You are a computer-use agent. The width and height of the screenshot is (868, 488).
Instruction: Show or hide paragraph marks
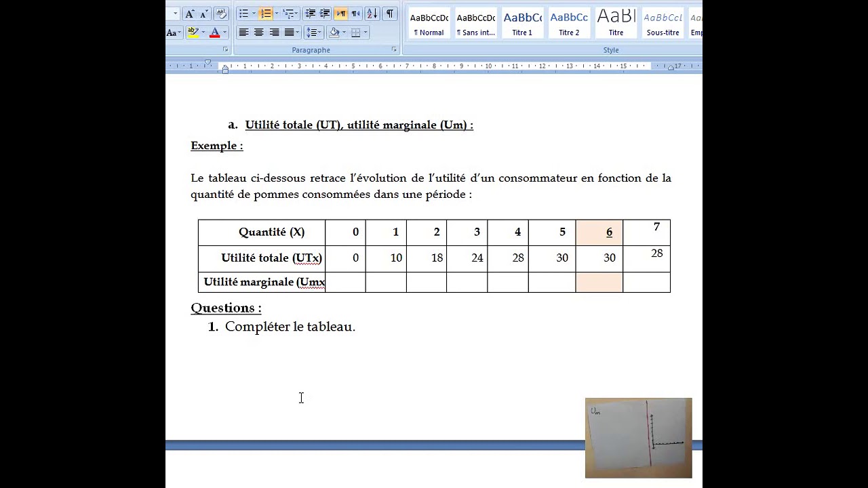pos(390,14)
